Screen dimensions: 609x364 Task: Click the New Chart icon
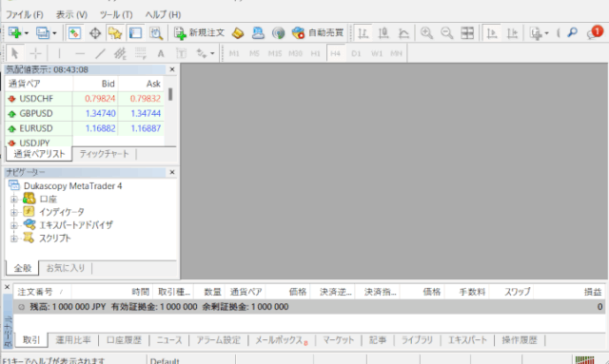(14, 33)
